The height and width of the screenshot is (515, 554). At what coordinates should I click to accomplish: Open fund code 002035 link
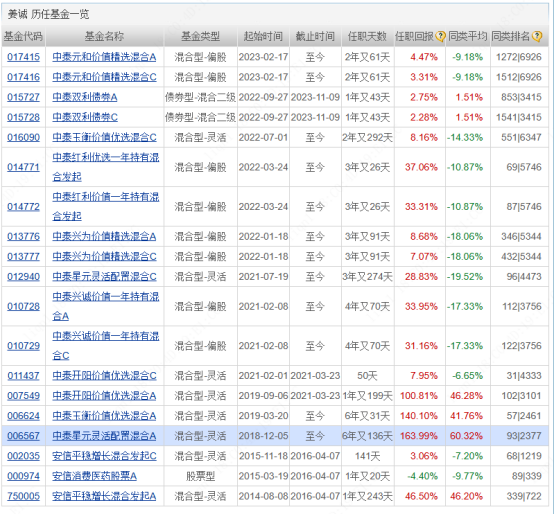(x=23, y=456)
